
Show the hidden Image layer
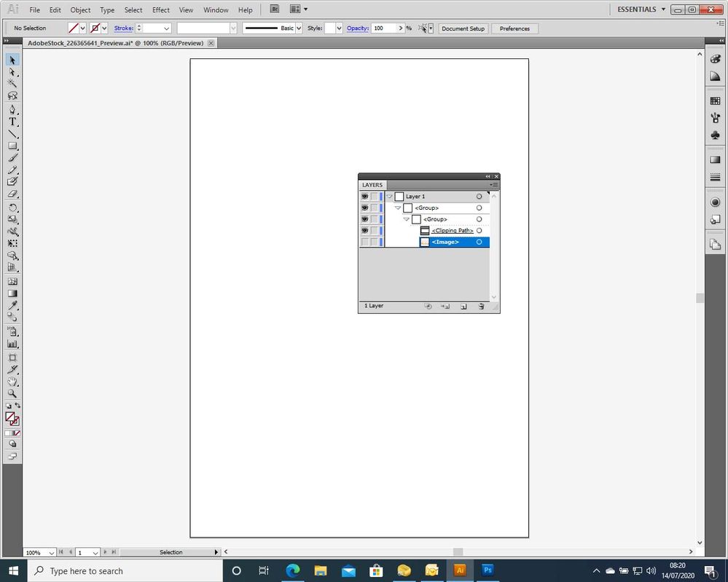tap(364, 242)
